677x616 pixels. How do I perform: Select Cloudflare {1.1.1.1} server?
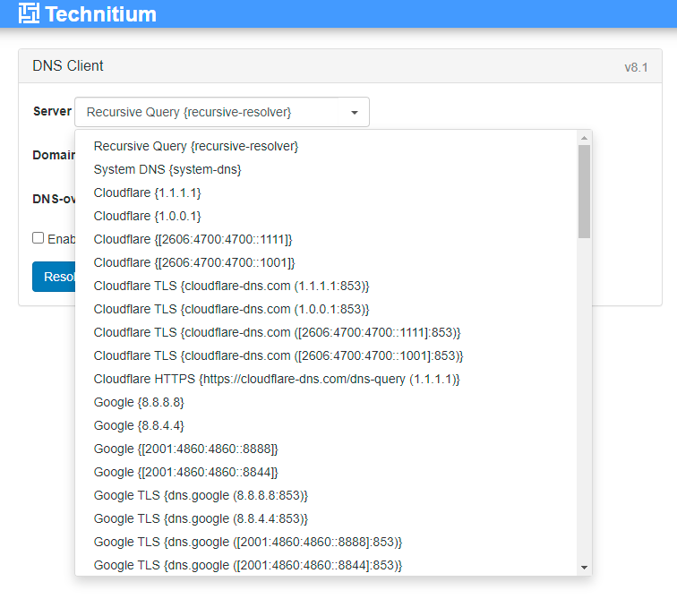pos(147,192)
